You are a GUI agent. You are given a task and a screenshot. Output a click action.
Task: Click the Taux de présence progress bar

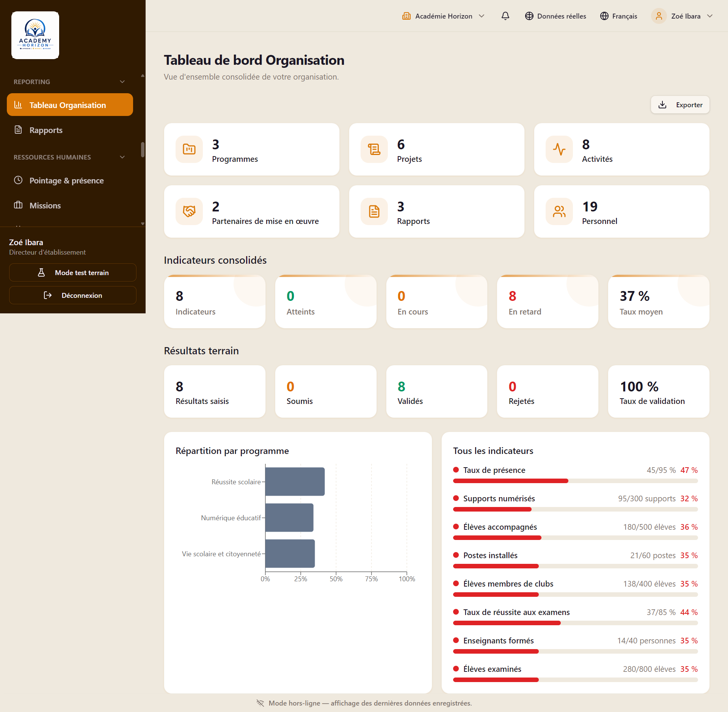(x=576, y=481)
